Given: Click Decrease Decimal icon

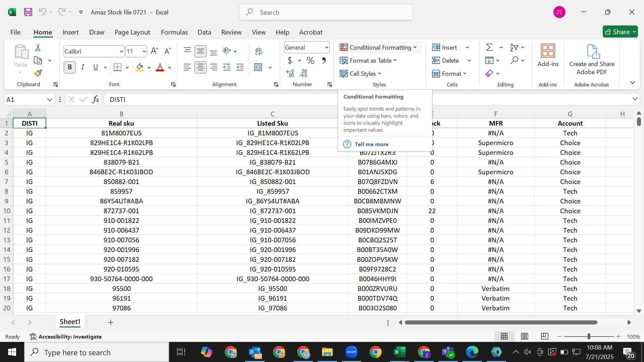Looking at the screenshot, I should coord(303,73).
